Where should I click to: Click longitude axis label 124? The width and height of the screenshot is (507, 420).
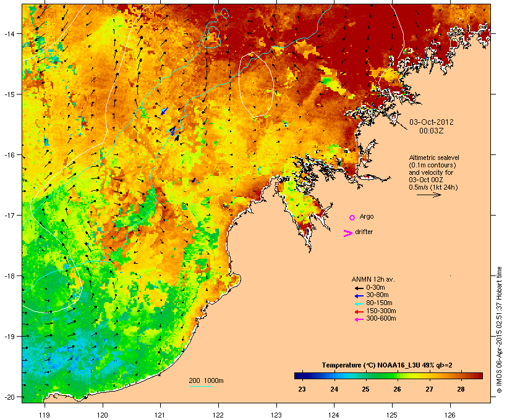pos(334,415)
